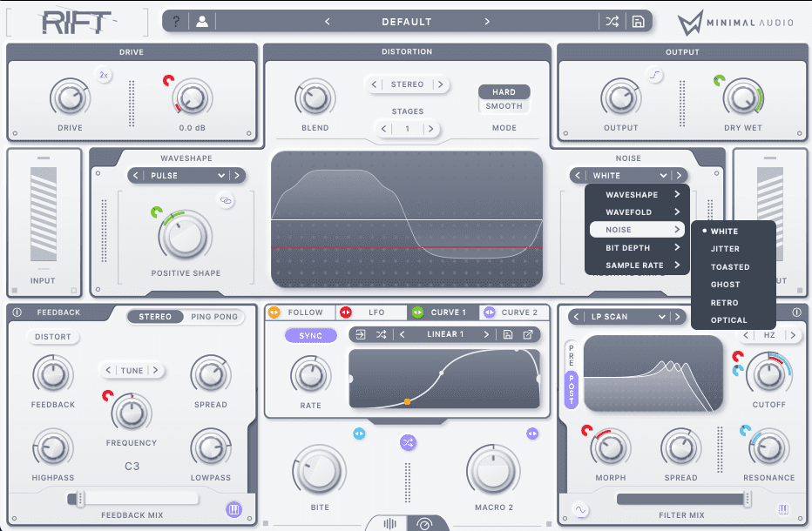
Task: Click the orange point on curve editor
Action: (408, 401)
